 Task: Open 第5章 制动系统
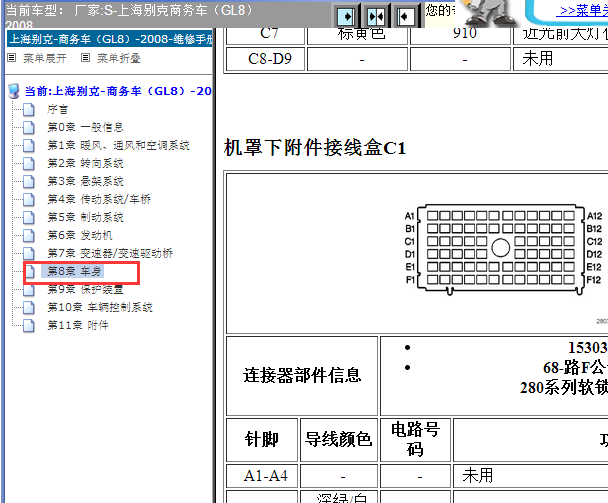(x=85, y=218)
